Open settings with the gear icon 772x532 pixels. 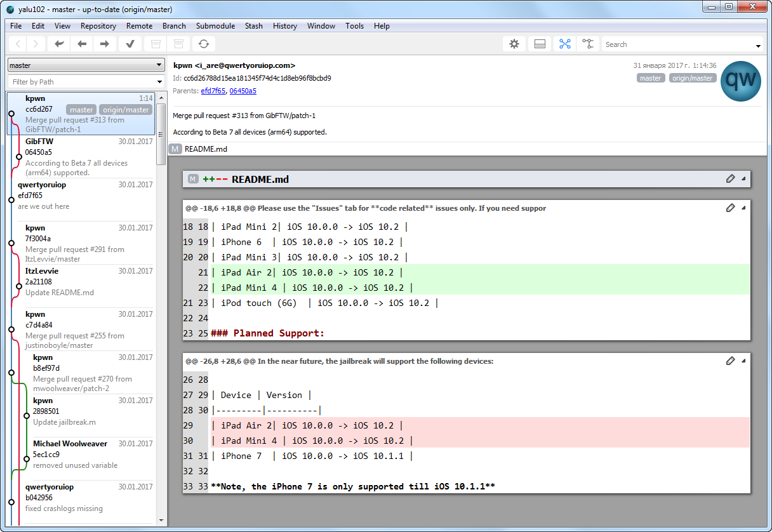(x=514, y=44)
